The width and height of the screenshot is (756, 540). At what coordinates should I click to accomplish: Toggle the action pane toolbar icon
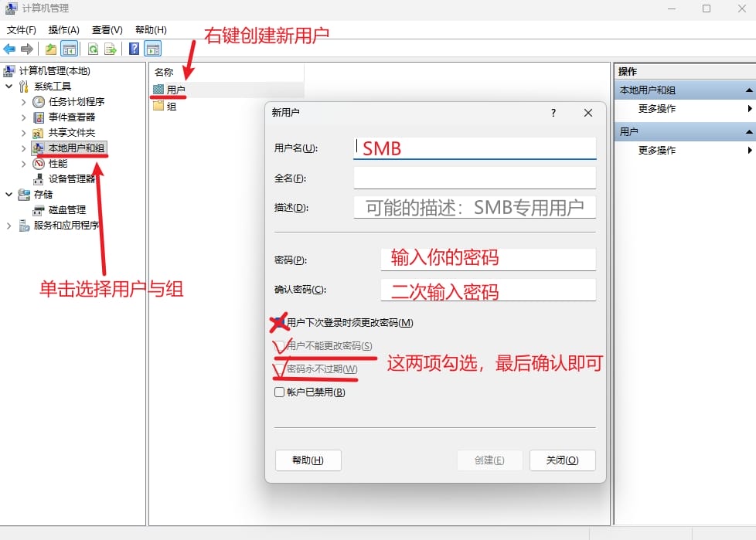(153, 49)
